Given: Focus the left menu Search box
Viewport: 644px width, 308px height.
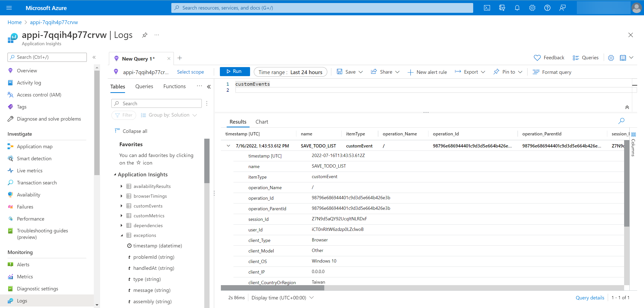Looking at the screenshot, I should pos(47,57).
